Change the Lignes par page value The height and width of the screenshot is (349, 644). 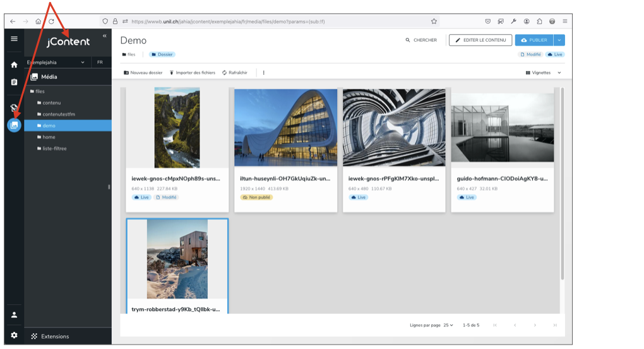coord(448,325)
